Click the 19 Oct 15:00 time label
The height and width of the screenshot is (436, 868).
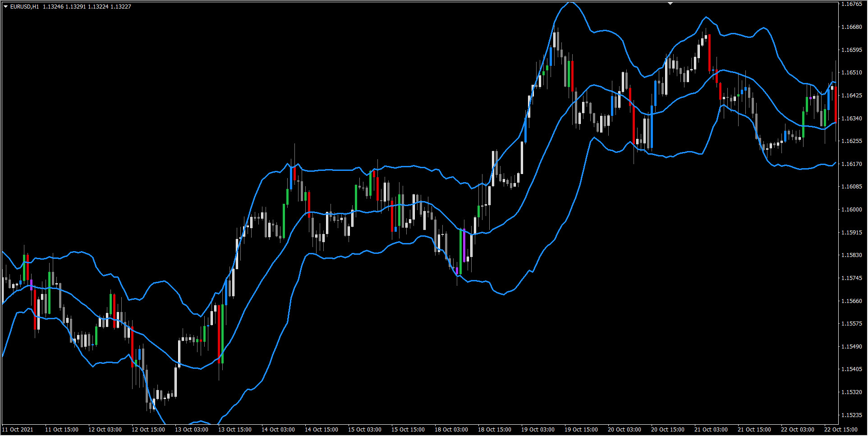click(581, 430)
